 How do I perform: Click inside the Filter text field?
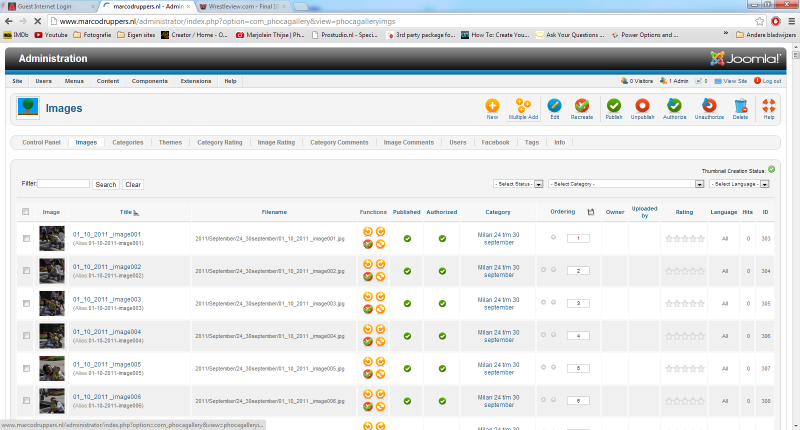pyautogui.click(x=64, y=184)
